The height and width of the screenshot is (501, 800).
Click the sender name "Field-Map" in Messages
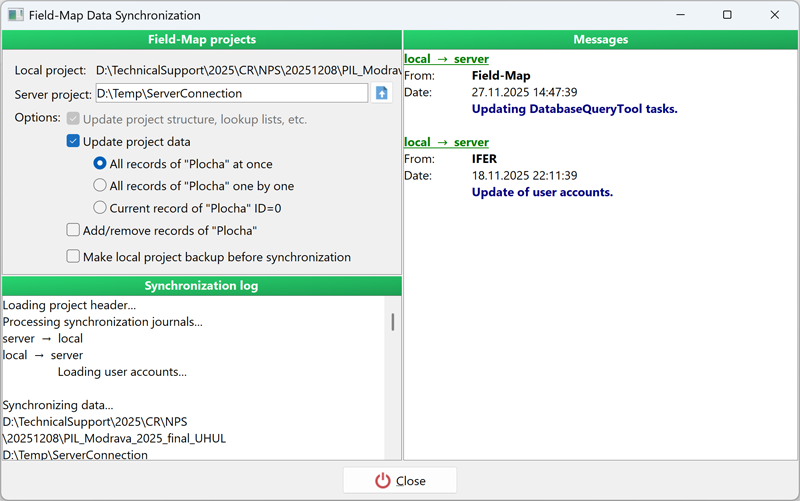[x=501, y=76]
